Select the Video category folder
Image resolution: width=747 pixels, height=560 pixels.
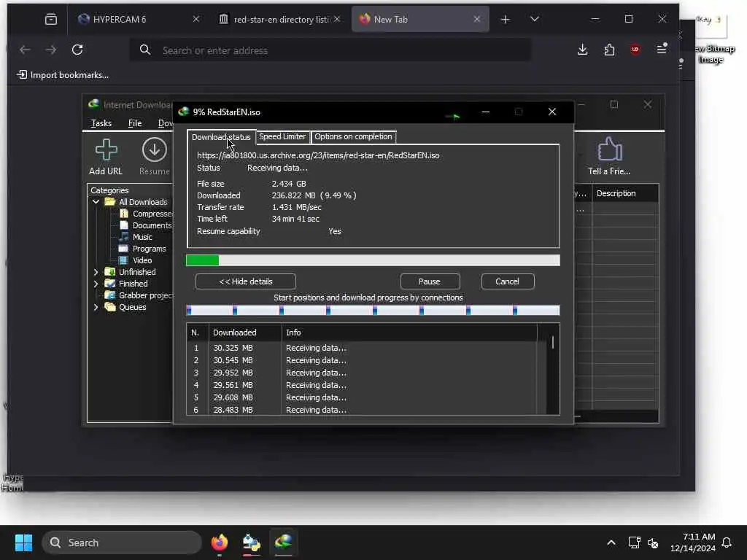(136, 260)
